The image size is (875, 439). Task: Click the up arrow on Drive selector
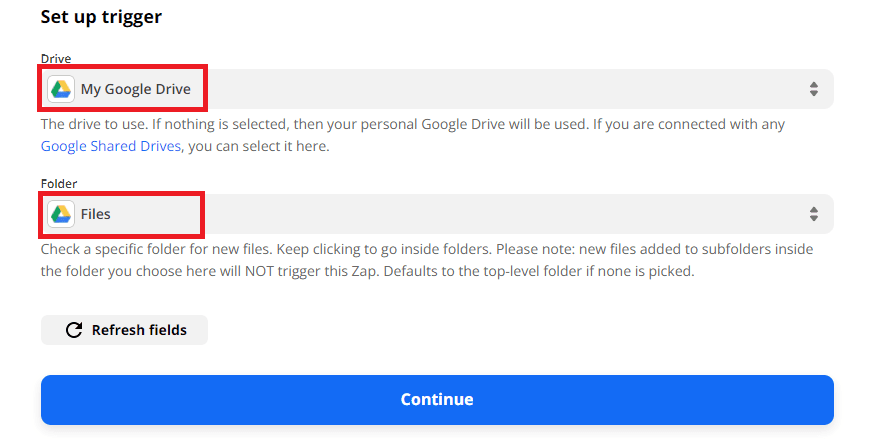(813, 84)
